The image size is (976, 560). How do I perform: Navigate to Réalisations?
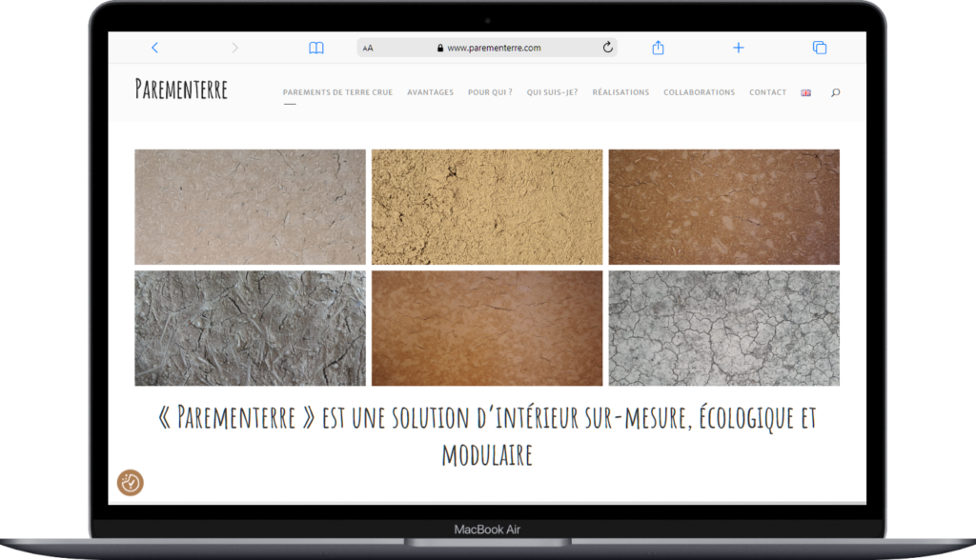pos(620,92)
